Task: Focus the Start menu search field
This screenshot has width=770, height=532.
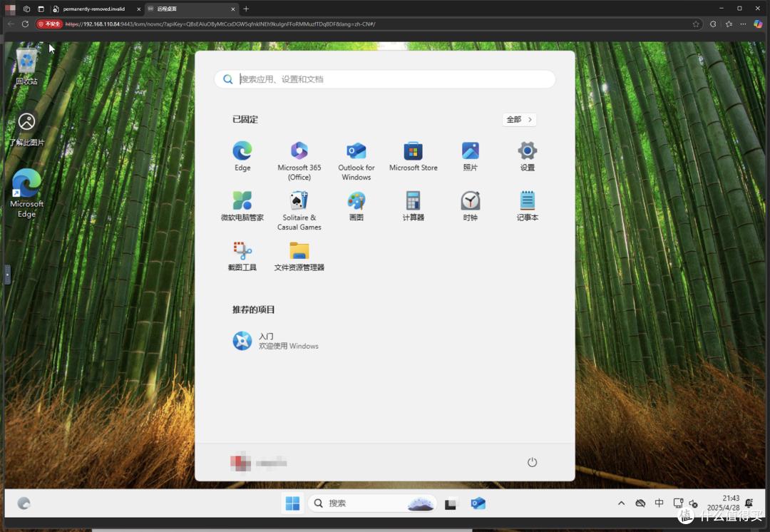Action: [384, 79]
